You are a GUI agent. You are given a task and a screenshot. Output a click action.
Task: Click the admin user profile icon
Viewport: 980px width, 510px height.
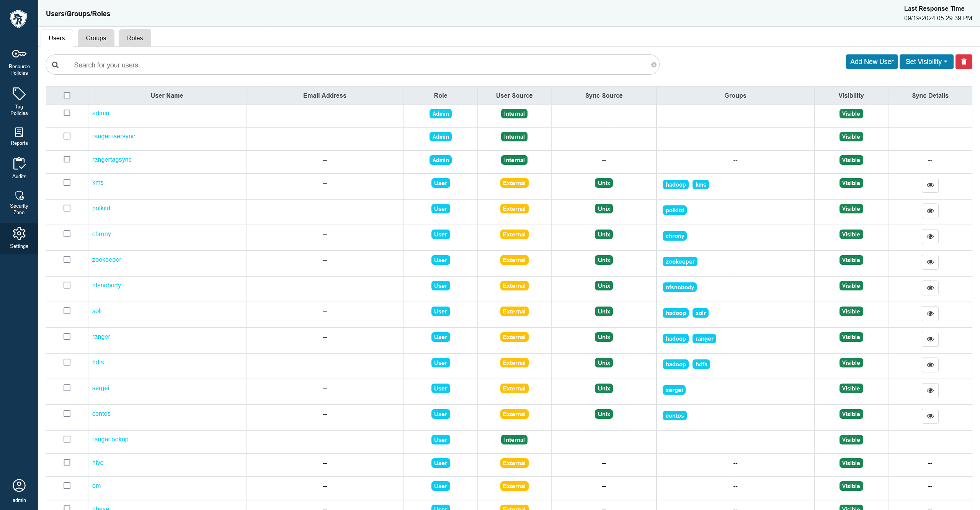tap(18, 486)
